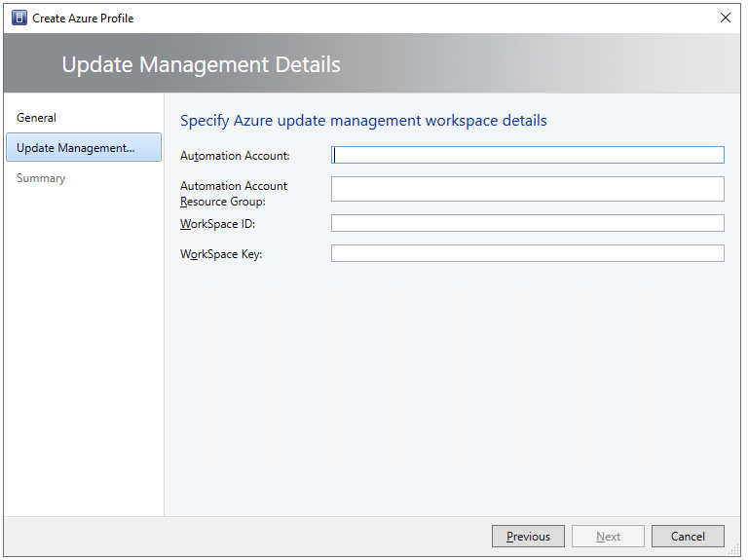Click the Automation Account Resource Group label
The width and height of the screenshot is (748, 560).
click(x=234, y=194)
